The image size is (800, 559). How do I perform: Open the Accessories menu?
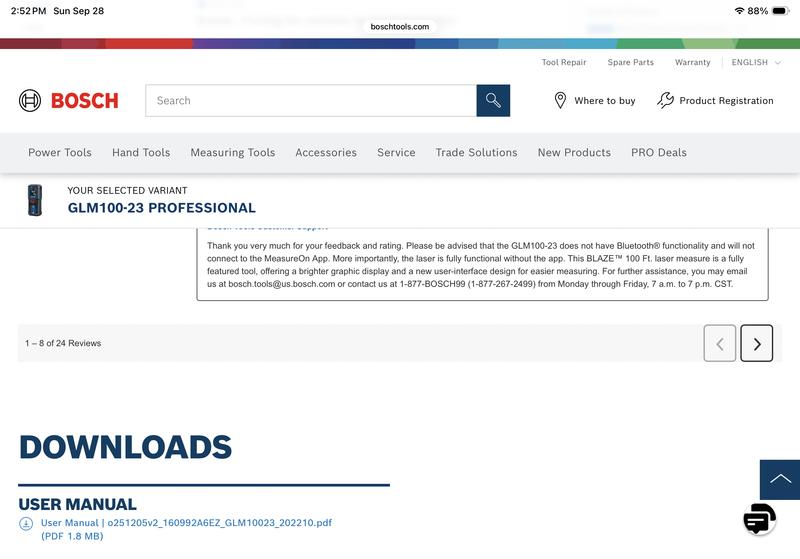pyautogui.click(x=326, y=153)
